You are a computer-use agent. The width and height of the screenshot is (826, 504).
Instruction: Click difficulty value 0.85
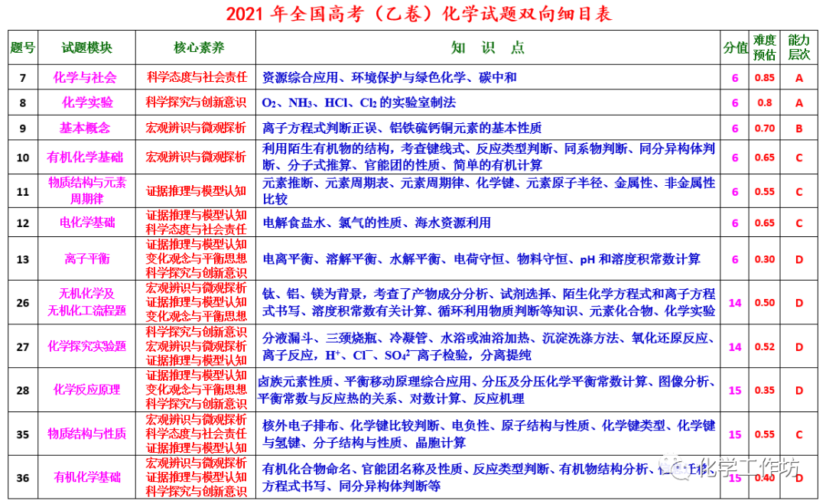764,78
